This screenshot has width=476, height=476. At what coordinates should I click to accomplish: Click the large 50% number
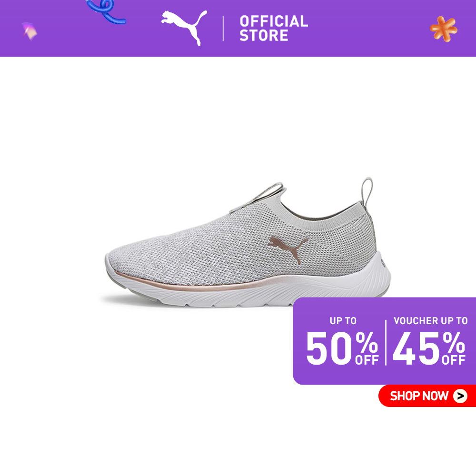click(x=342, y=348)
